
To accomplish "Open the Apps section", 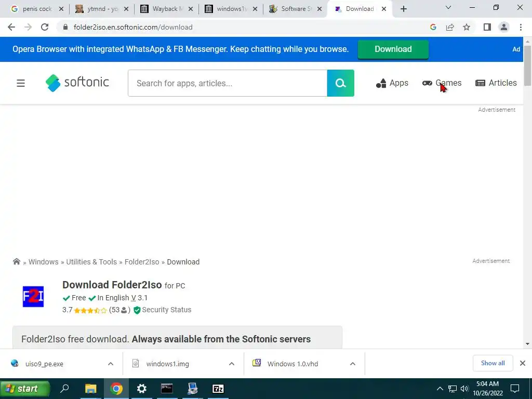I will (x=392, y=83).
